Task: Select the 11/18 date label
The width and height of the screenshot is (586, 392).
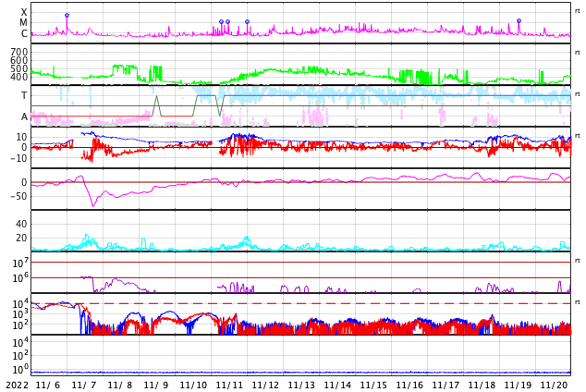Action: (x=482, y=385)
